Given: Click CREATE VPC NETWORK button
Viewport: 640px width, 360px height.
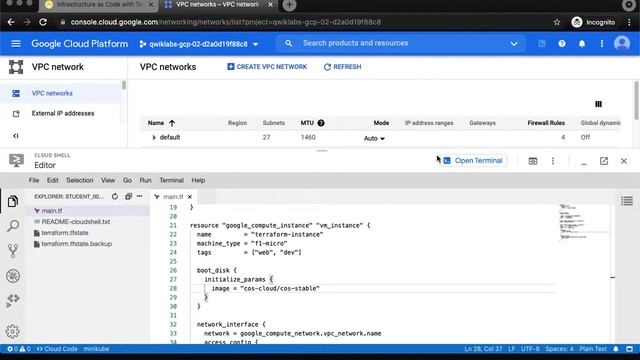Looking at the screenshot, I should [x=267, y=67].
